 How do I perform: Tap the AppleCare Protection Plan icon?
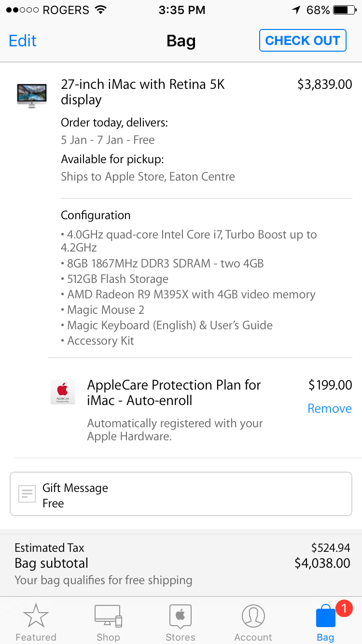point(63,392)
